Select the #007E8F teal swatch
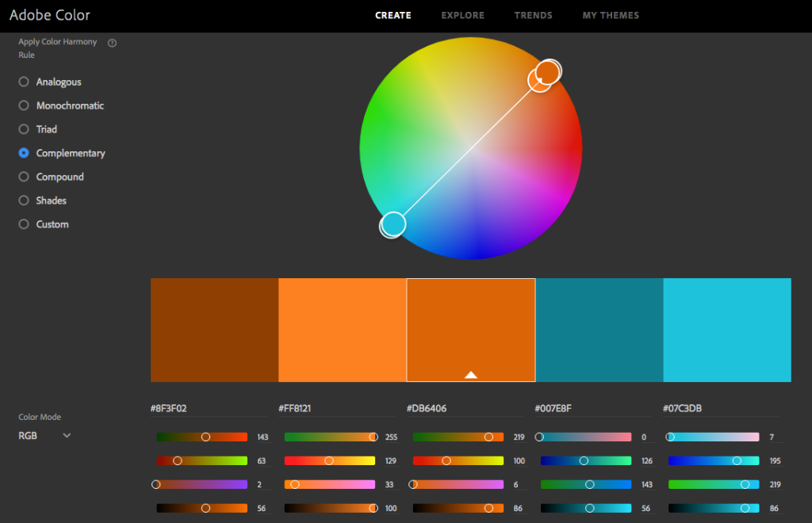 [x=599, y=330]
